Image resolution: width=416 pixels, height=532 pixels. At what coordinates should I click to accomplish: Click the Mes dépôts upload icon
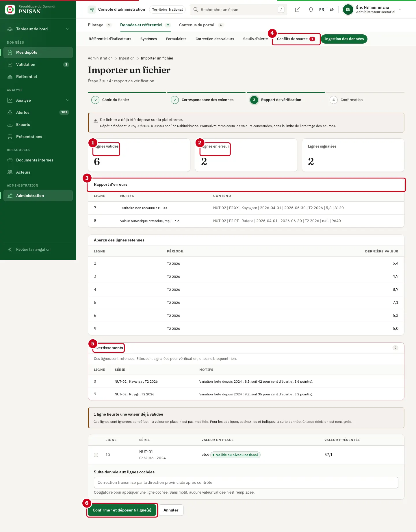pyautogui.click(x=10, y=53)
